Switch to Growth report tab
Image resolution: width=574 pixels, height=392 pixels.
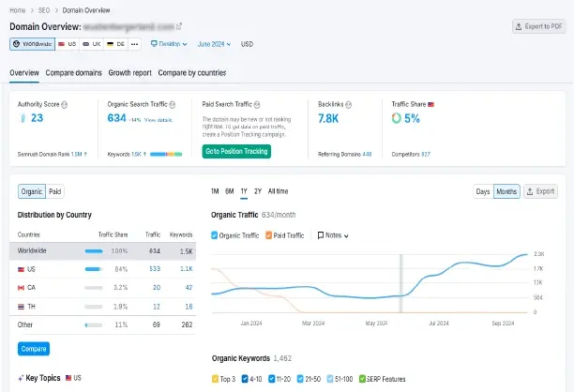click(130, 73)
